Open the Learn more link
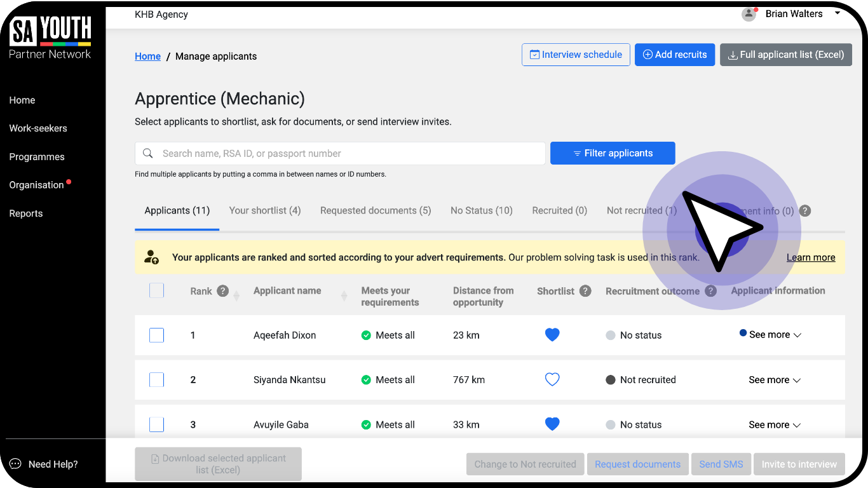This screenshot has height=488, width=868. coord(811,257)
